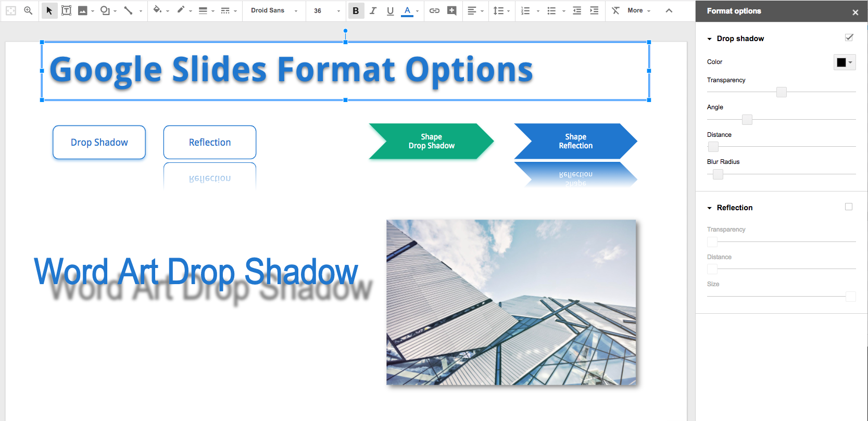The width and height of the screenshot is (868, 421).
Task: Close the Format options panel
Action: (855, 12)
